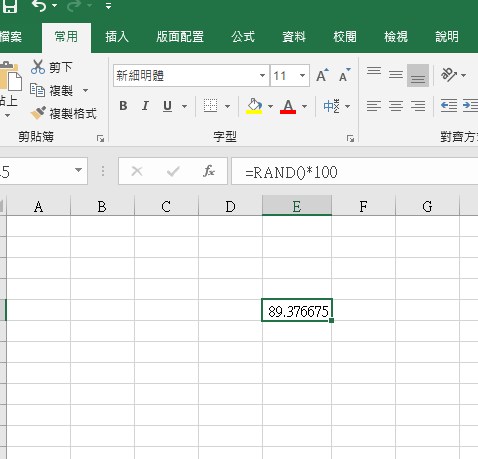Undo the last action
The width and height of the screenshot is (478, 459).
(39, 5)
